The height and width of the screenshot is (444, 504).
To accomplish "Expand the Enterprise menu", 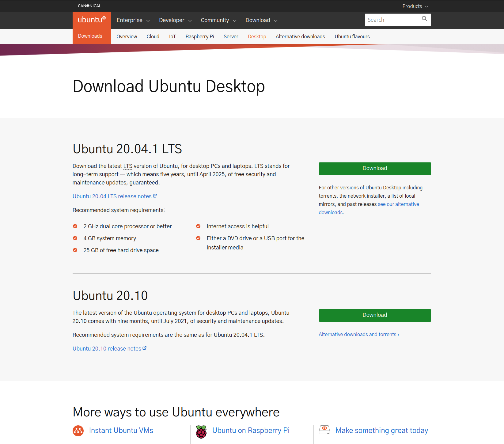I will (x=133, y=20).
